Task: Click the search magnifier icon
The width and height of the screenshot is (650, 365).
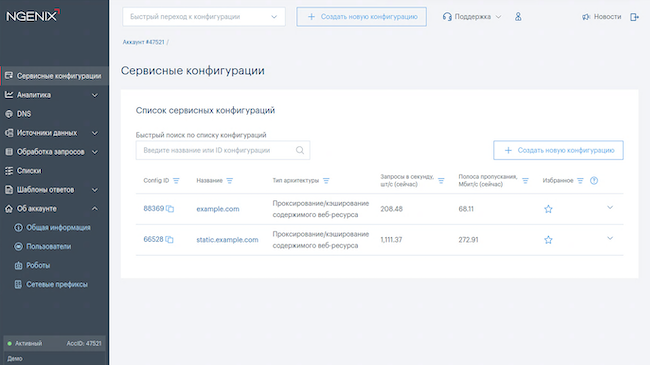Action: click(300, 150)
